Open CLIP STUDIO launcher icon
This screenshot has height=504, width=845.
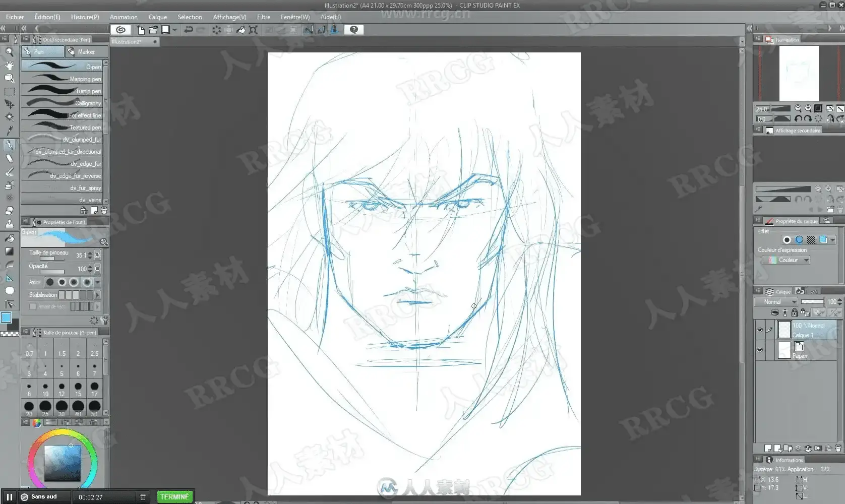click(x=120, y=30)
